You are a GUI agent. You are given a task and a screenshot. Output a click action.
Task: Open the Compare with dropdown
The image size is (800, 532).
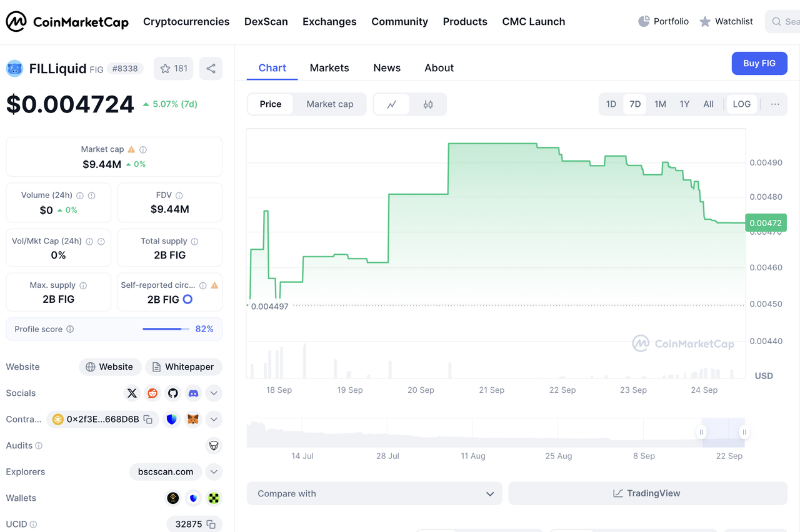coord(374,493)
